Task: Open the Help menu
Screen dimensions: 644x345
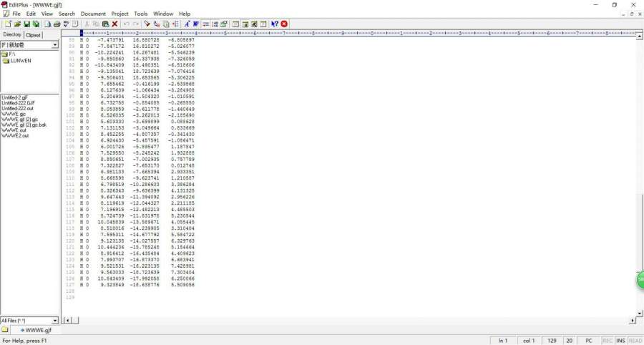Action: pyautogui.click(x=185, y=14)
